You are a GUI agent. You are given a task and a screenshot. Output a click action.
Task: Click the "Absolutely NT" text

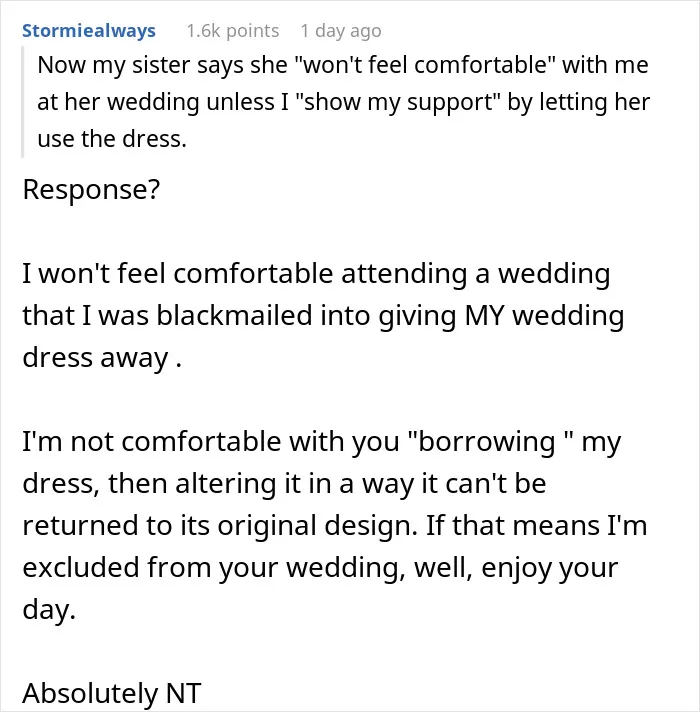(112, 693)
